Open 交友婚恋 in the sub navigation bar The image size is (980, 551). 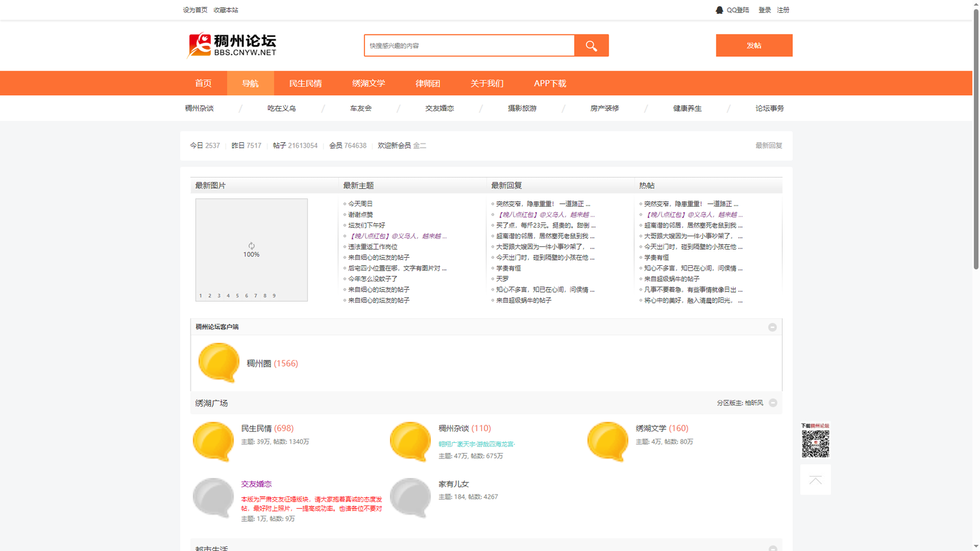(440, 108)
